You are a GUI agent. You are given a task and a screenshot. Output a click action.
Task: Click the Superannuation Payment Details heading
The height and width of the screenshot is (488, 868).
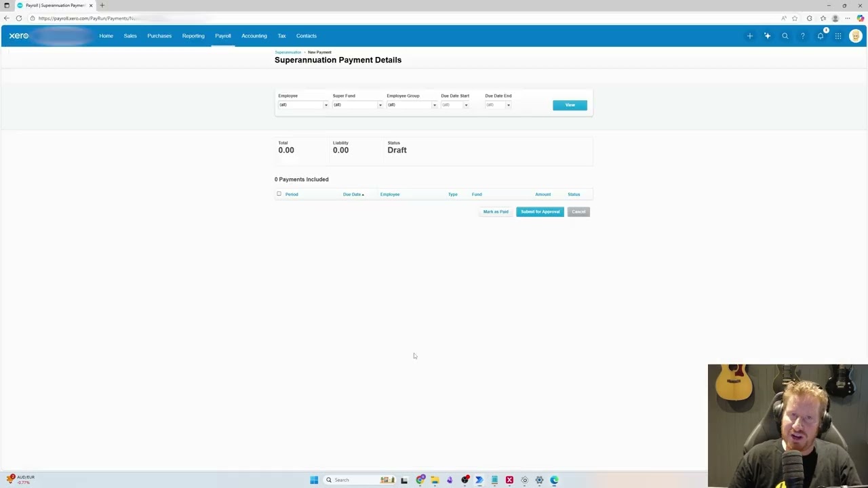pos(338,60)
